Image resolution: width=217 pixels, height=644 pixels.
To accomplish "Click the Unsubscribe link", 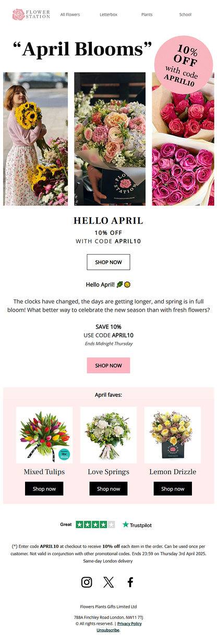I will coord(108,630).
